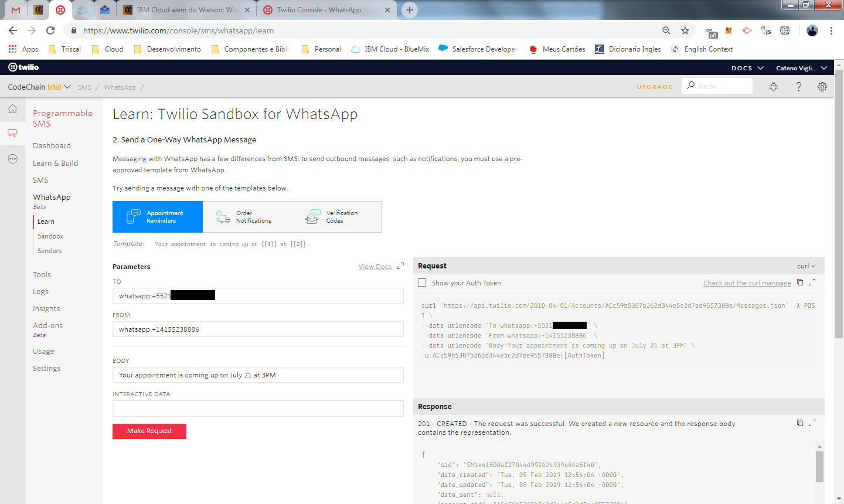This screenshot has height=504, width=844.
Task: Change the request language from curl
Action: click(x=806, y=266)
